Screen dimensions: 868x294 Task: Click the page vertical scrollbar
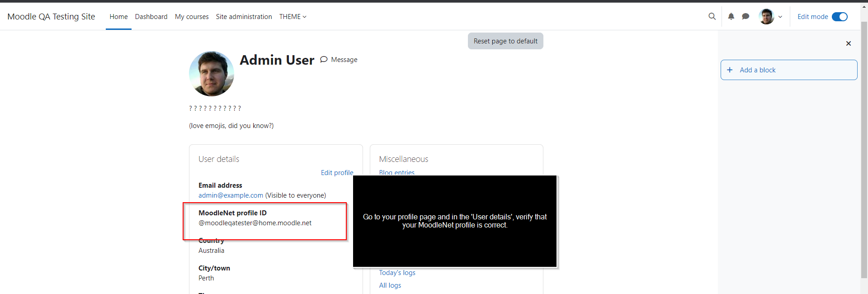(x=864, y=149)
